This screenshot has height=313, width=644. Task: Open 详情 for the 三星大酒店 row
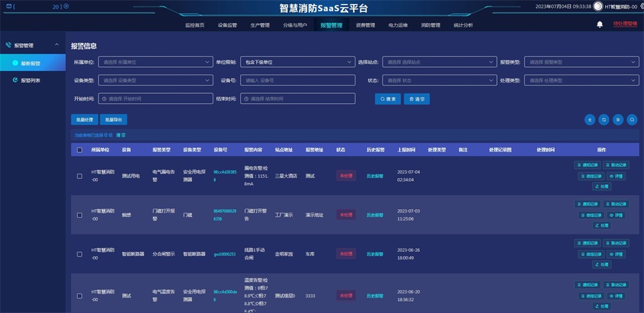point(616,176)
